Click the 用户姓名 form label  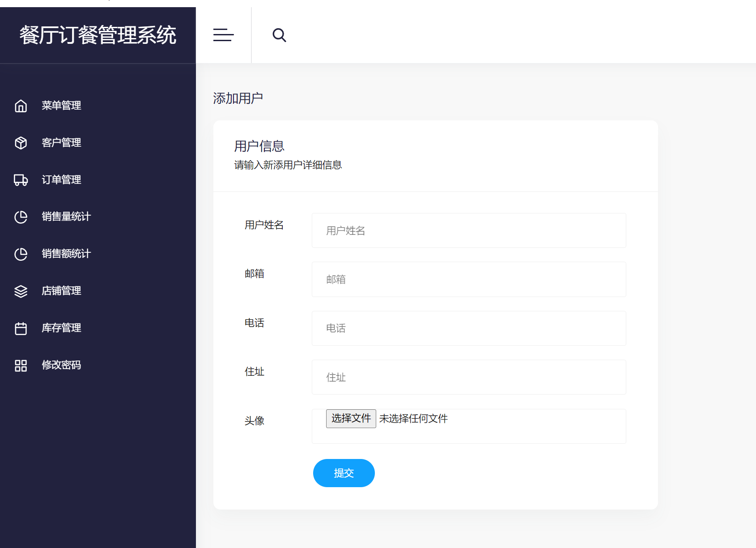point(264,225)
